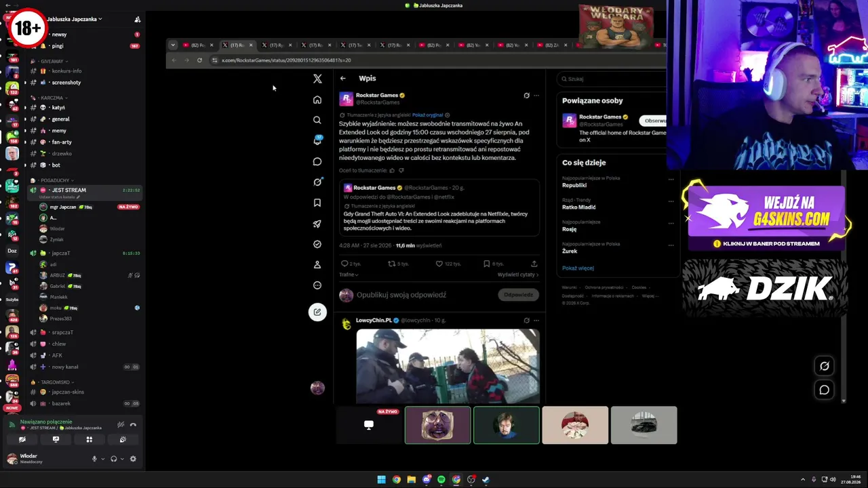Start Discord screen sharing
The height and width of the screenshot is (488, 868).
click(56, 439)
